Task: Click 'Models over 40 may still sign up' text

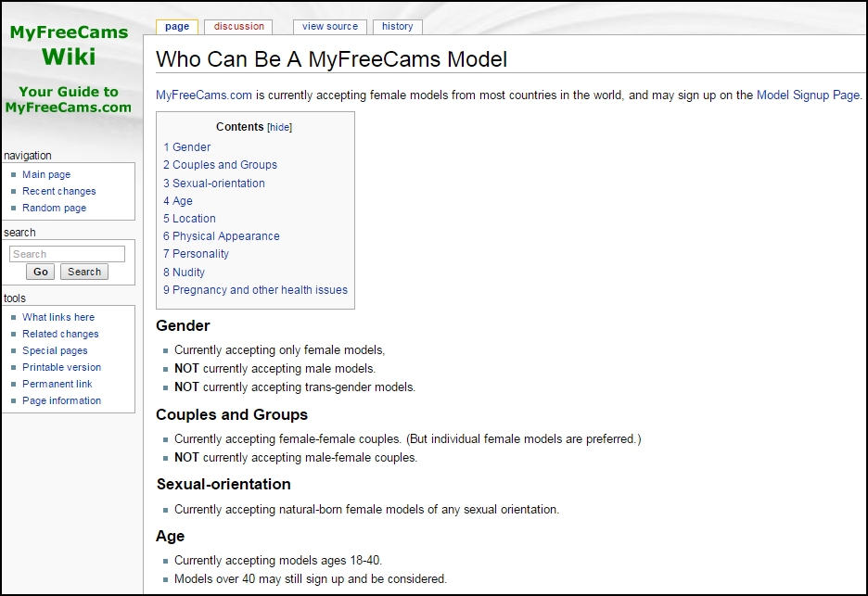Action: pyautogui.click(x=311, y=578)
